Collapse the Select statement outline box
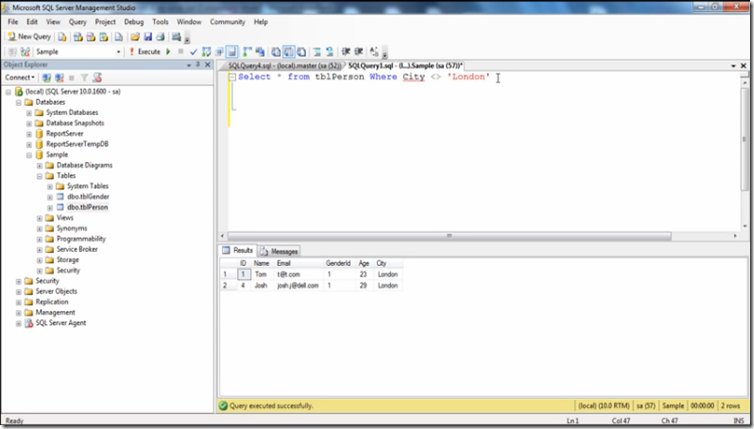 [232, 77]
